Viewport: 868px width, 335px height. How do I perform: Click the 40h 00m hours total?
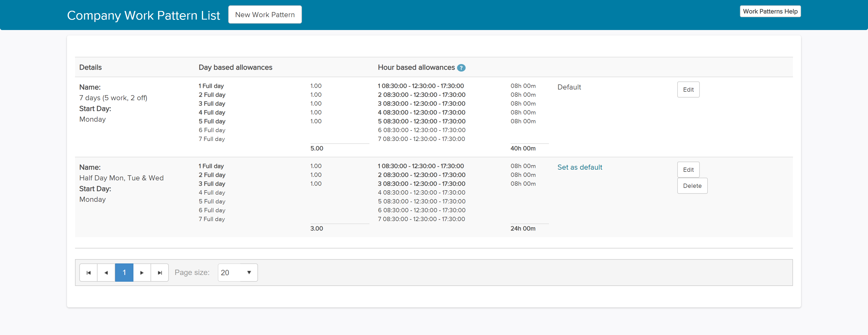click(x=523, y=148)
